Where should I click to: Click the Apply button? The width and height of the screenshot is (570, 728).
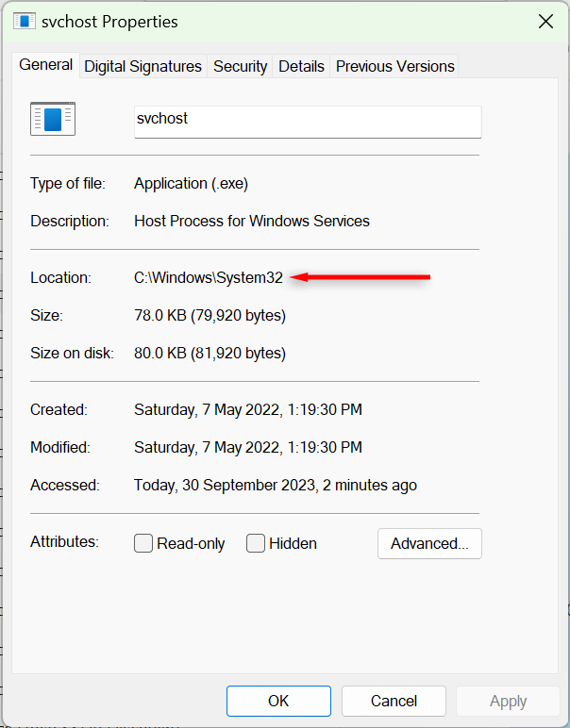coord(508,701)
